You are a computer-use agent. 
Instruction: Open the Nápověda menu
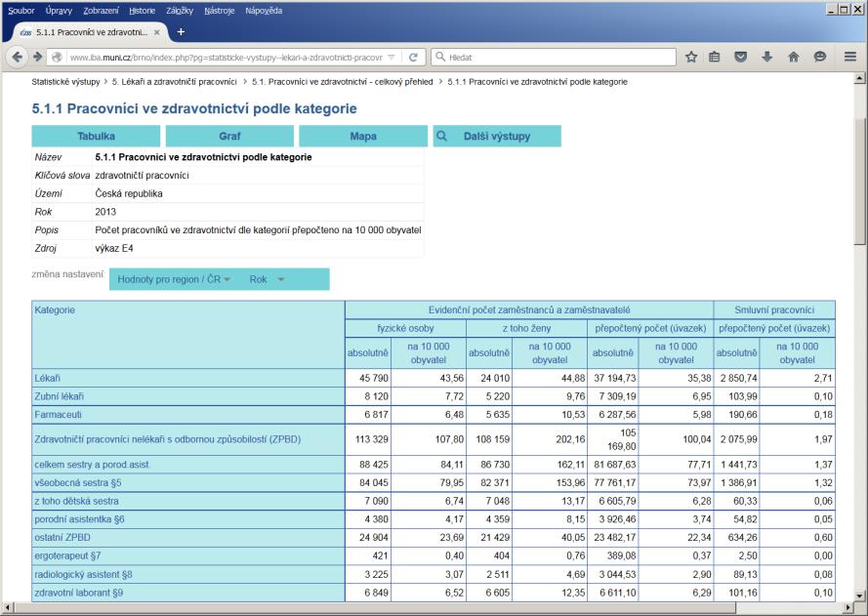coord(264,11)
